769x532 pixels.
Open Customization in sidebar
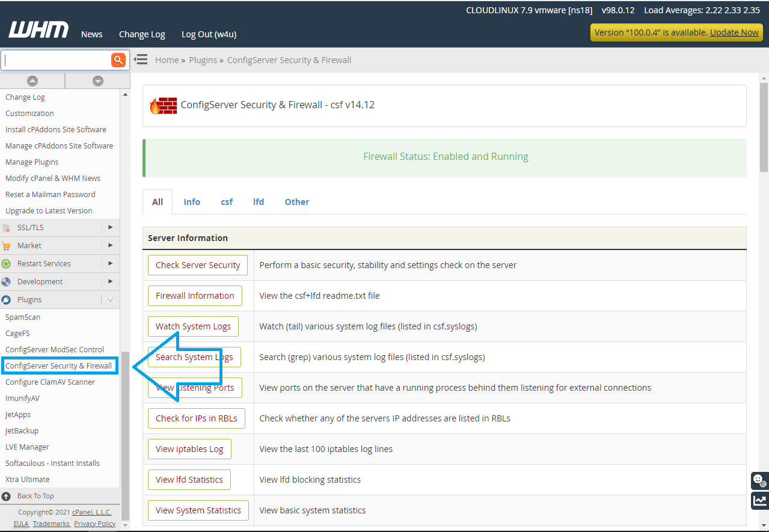(29, 114)
